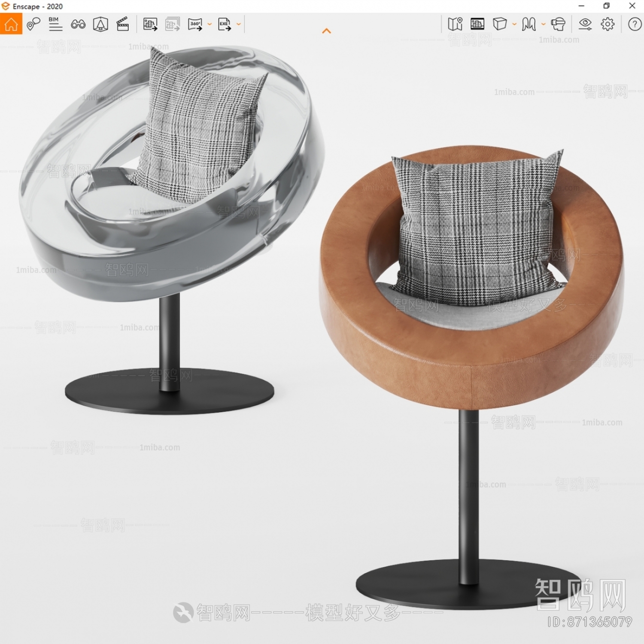
Task: Click the 360° panorama export icon
Action: [x=195, y=24]
